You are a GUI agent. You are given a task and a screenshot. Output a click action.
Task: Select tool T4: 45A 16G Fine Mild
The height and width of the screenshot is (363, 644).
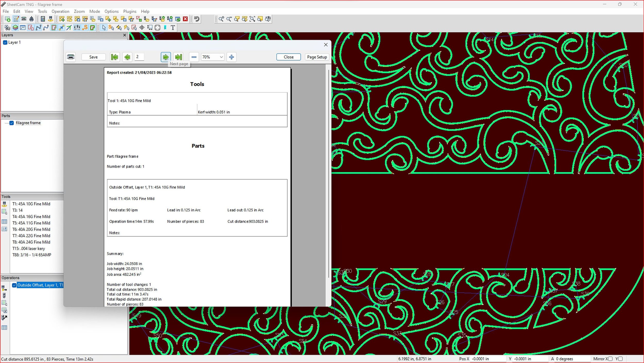pos(31,217)
